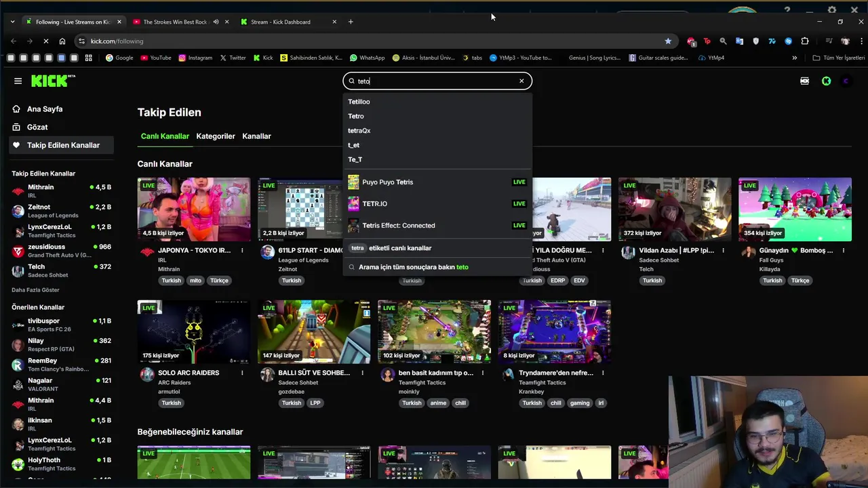Open options menu for JAPONYA stream
Viewport: 868px width, 488px height.
(242, 250)
